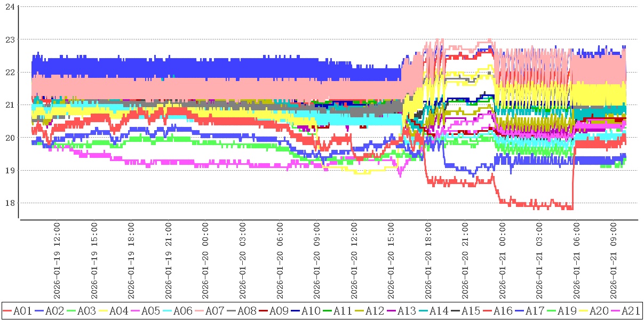This screenshot has width=644, height=320.
Task: Click the A11 green legend marker
Action: (327, 310)
